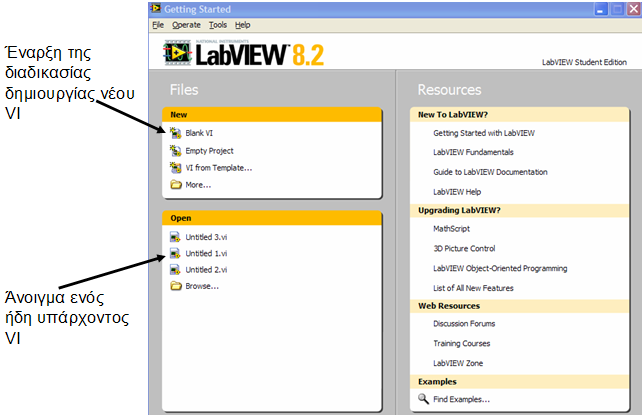The image size is (643, 415).
Task: Click the Empty Project icon
Action: 176,150
